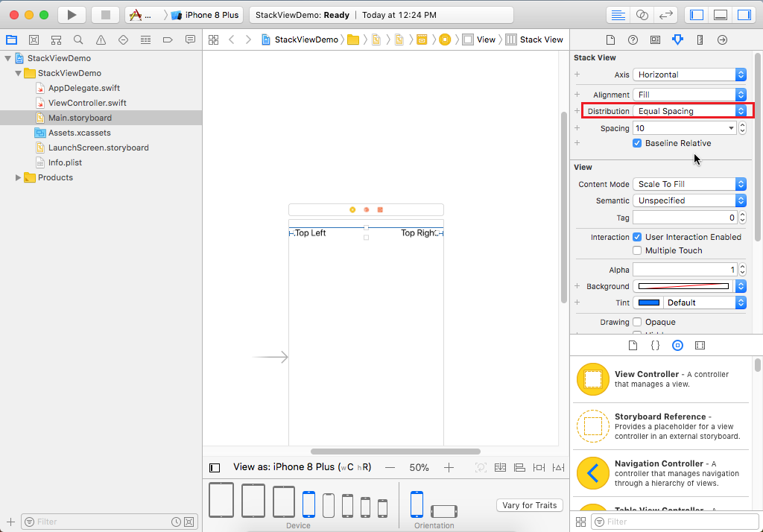
Task: Open the Content Mode dropdown
Action: click(x=689, y=184)
